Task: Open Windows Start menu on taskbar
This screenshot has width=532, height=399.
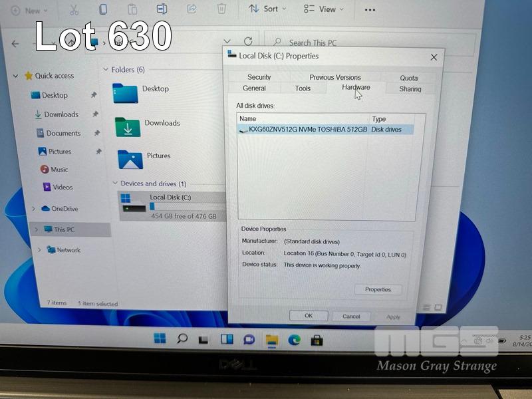Action: 160,339
